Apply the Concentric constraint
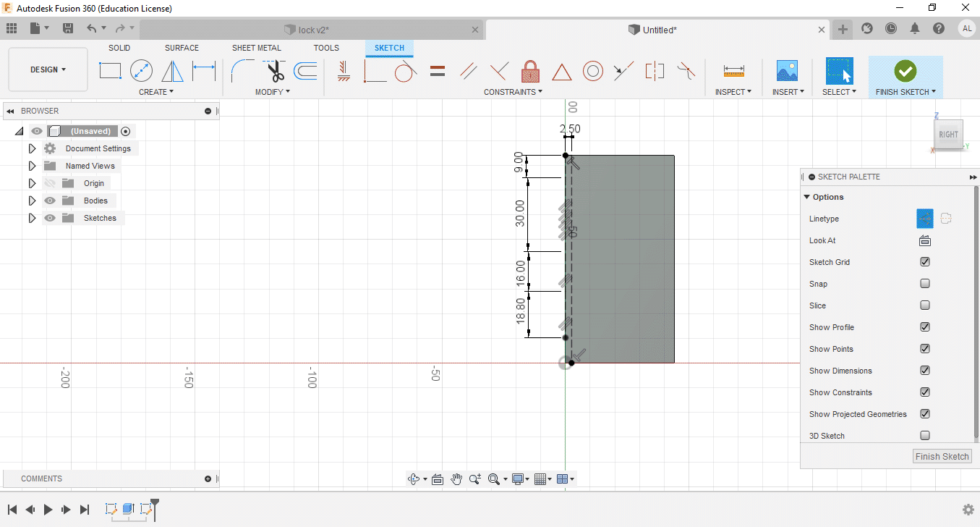 click(x=593, y=71)
